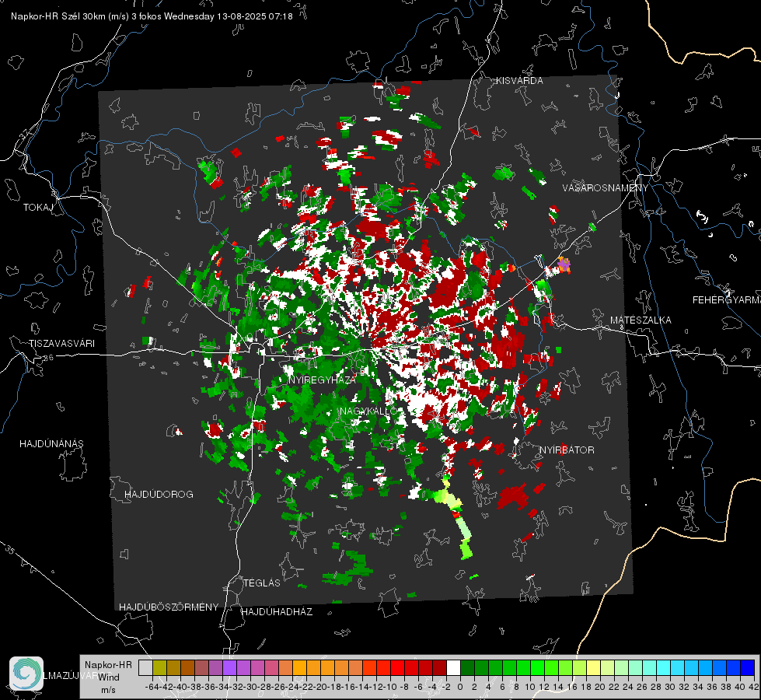
Task: Select the NYÍRBÁTOR town label
Action: (567, 450)
